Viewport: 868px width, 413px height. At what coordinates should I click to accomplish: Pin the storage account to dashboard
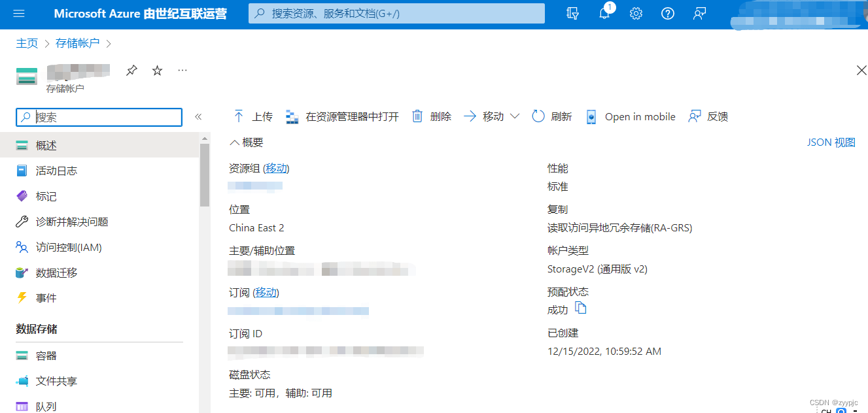(132, 71)
